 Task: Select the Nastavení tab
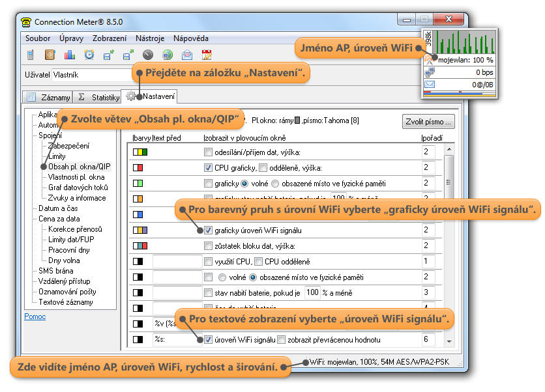[149, 96]
